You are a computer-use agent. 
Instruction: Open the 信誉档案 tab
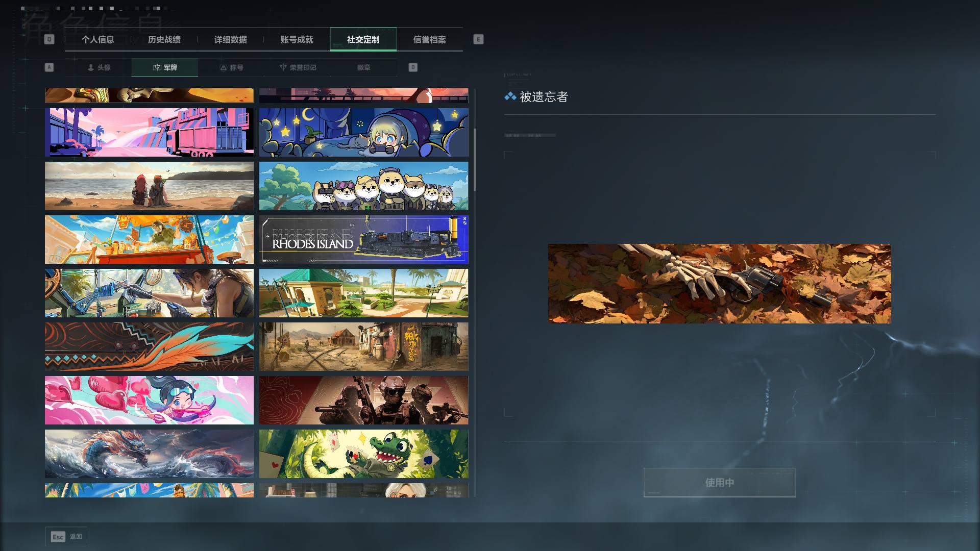pyautogui.click(x=430, y=39)
